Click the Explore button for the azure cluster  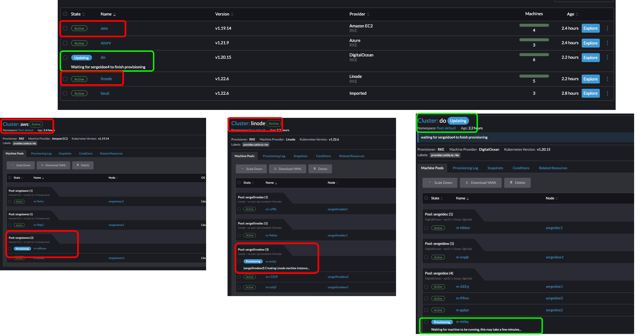coord(590,43)
